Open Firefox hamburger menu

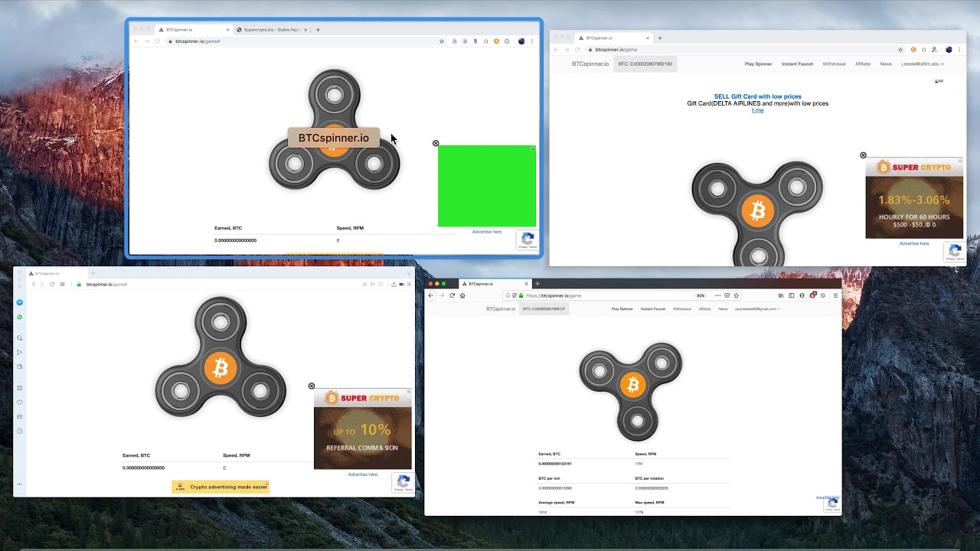point(835,295)
